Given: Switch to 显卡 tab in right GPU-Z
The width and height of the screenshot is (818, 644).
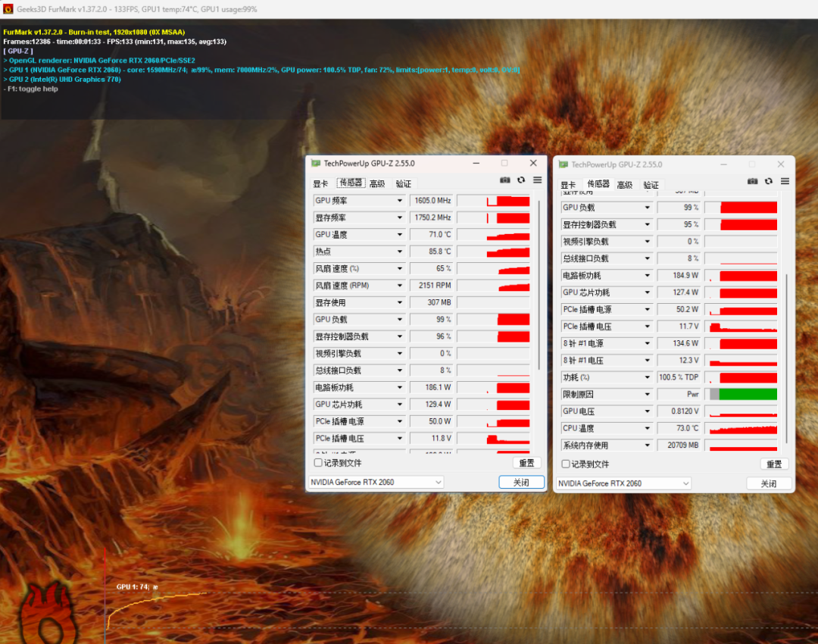Looking at the screenshot, I should click(567, 184).
